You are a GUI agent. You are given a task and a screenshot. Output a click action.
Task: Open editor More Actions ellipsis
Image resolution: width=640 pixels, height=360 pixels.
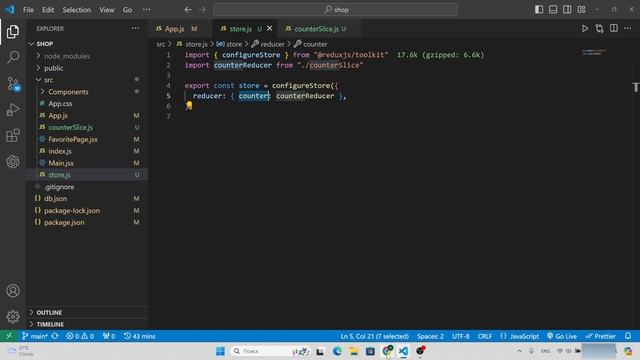tap(628, 28)
